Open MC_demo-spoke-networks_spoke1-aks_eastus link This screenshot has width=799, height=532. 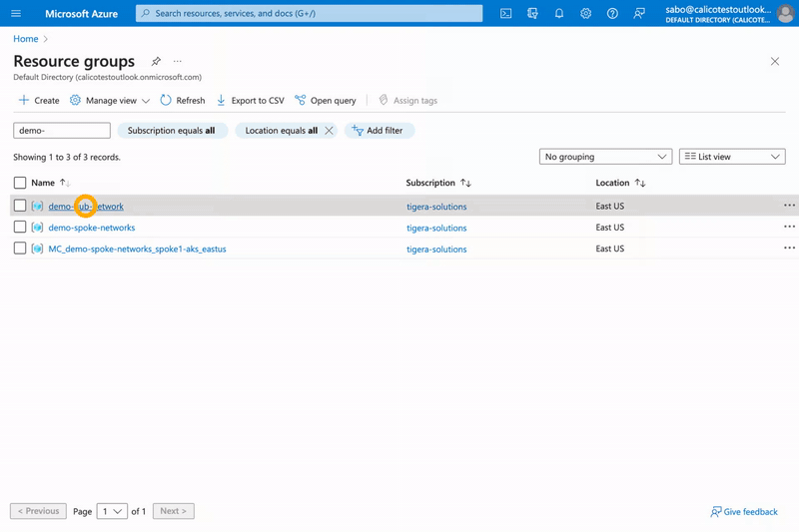(x=137, y=249)
